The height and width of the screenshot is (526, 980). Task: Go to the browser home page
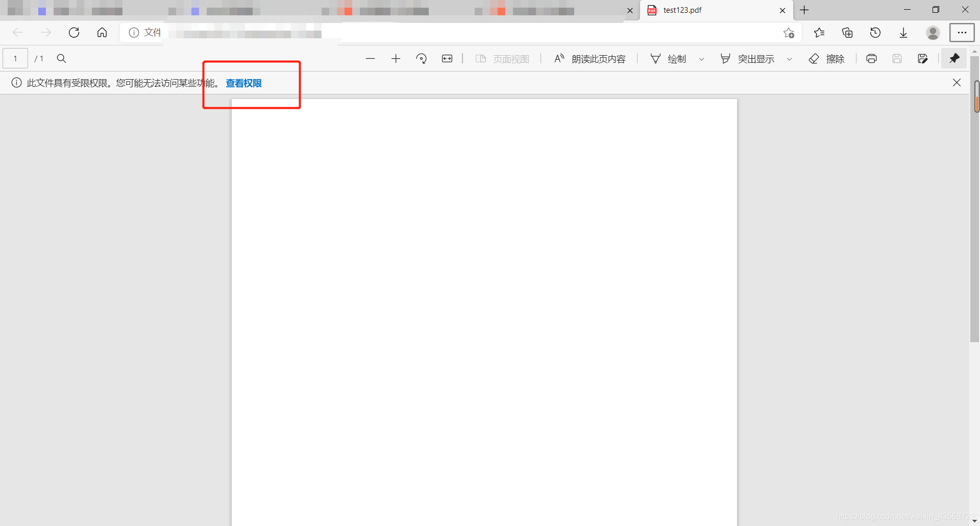click(x=102, y=33)
